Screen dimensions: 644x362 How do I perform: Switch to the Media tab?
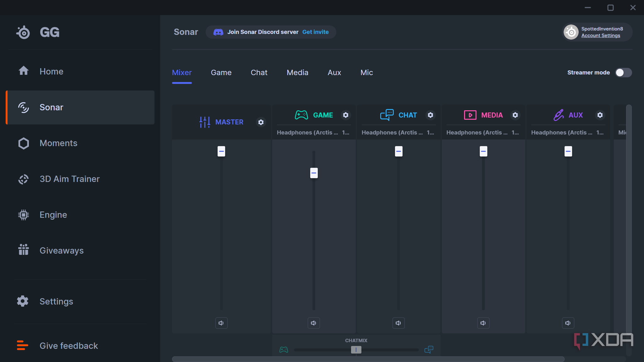pos(297,73)
